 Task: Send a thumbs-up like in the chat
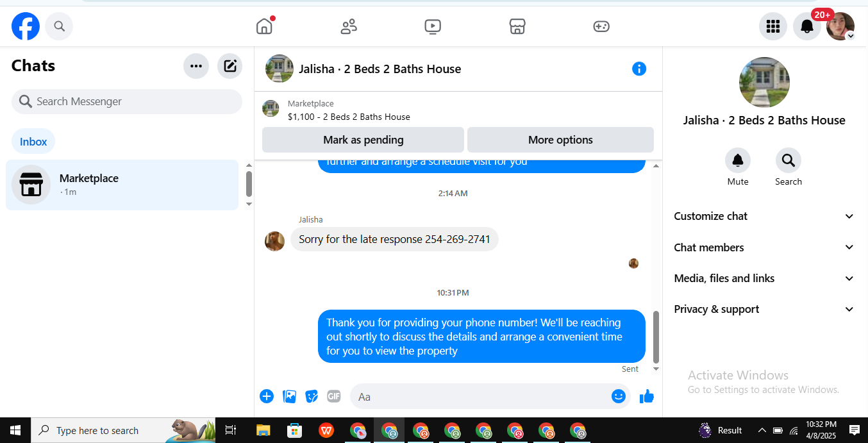[647, 397]
